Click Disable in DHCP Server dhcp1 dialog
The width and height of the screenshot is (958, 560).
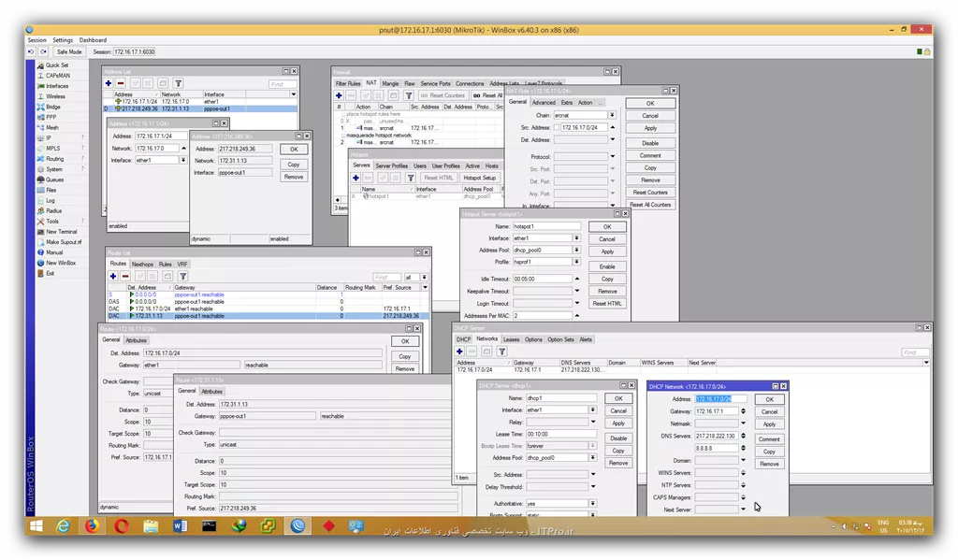tap(618, 438)
